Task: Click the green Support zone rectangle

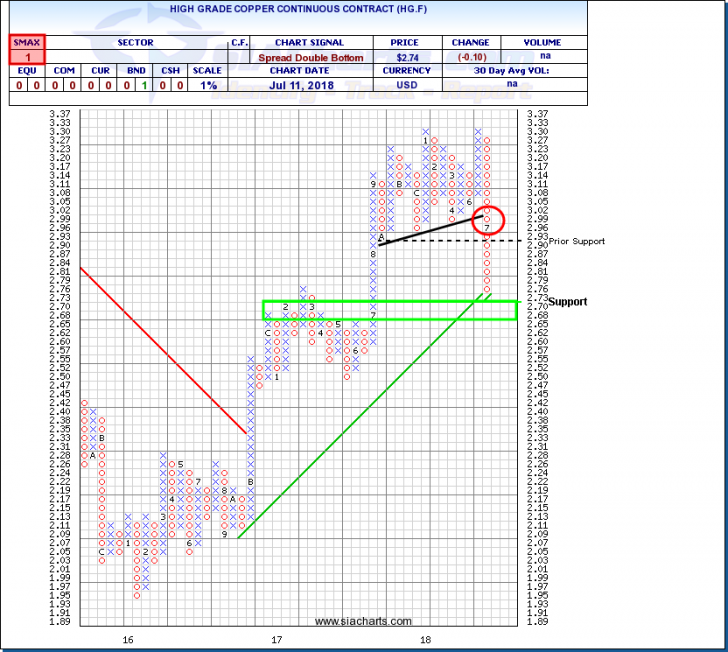Action: (x=390, y=310)
